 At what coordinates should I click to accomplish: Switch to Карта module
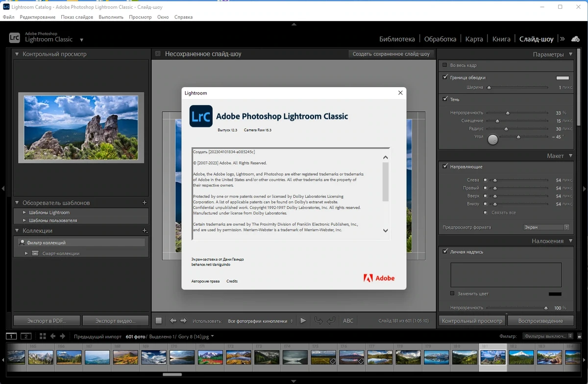point(474,39)
